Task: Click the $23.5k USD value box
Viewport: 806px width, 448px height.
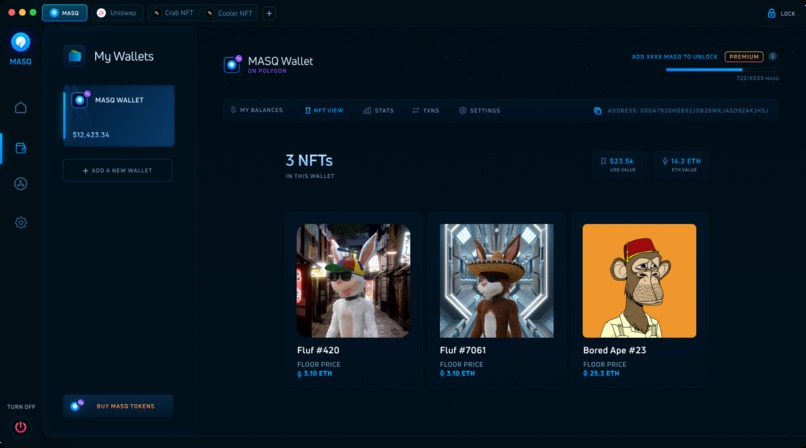Action: coord(619,164)
